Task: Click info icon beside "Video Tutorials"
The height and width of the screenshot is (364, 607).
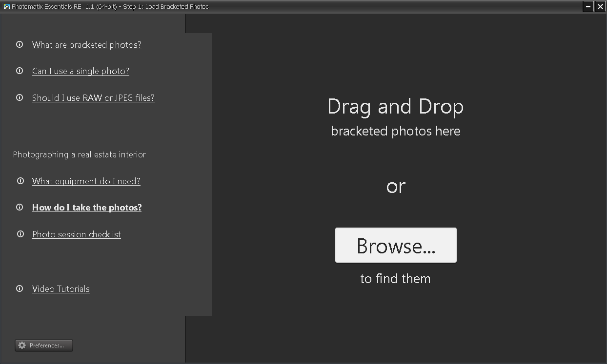Action: tap(20, 288)
